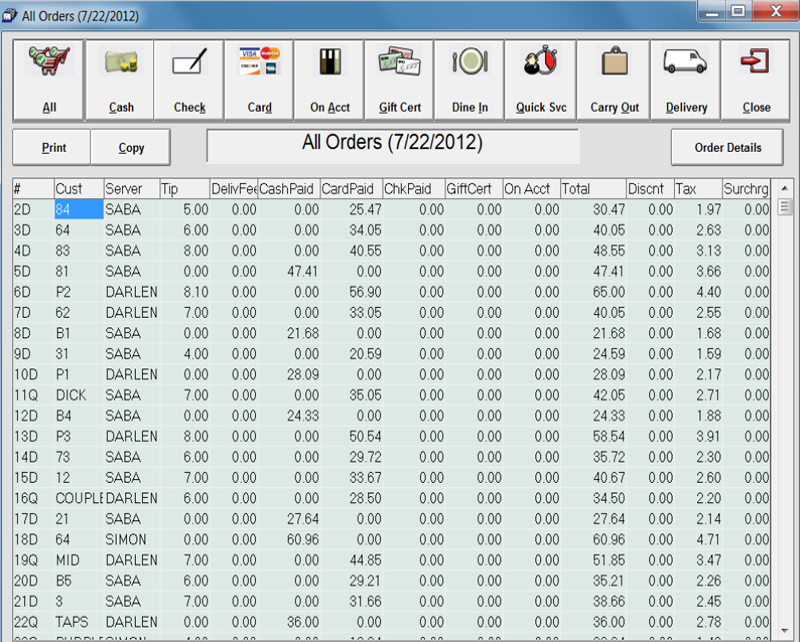The image size is (800, 642).
Task: Show Delivery orders
Action: (686, 80)
